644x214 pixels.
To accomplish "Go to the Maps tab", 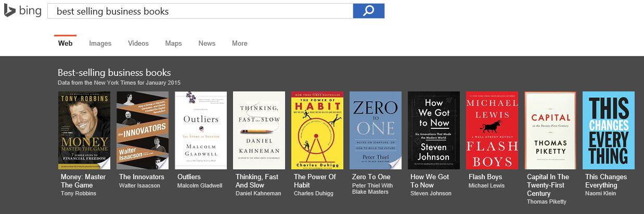I will tap(173, 44).
